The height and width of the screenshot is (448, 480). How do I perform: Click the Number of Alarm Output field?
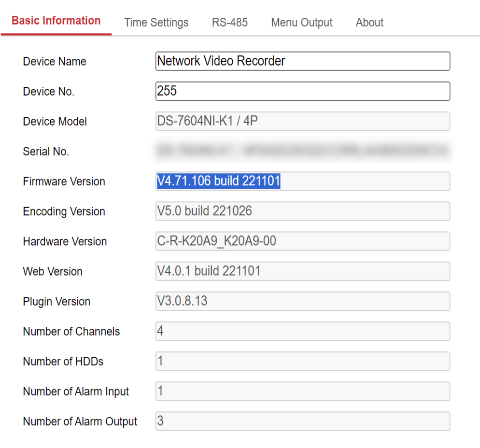tap(302, 421)
